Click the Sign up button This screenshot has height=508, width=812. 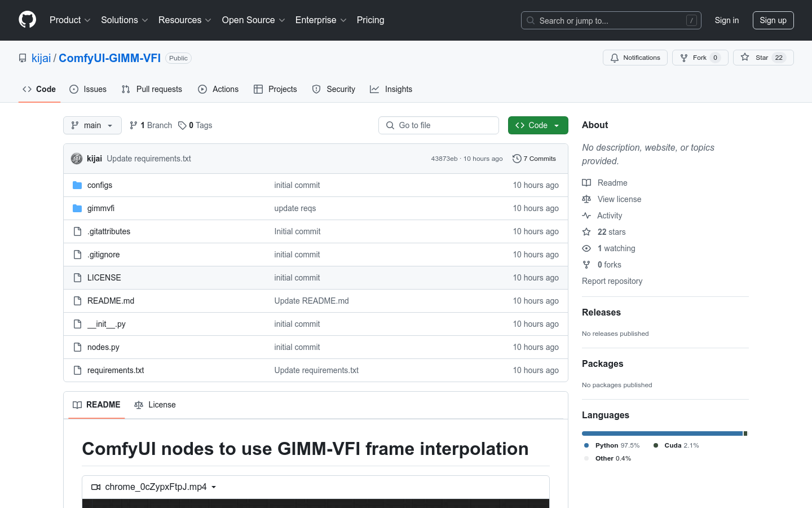coord(773,20)
